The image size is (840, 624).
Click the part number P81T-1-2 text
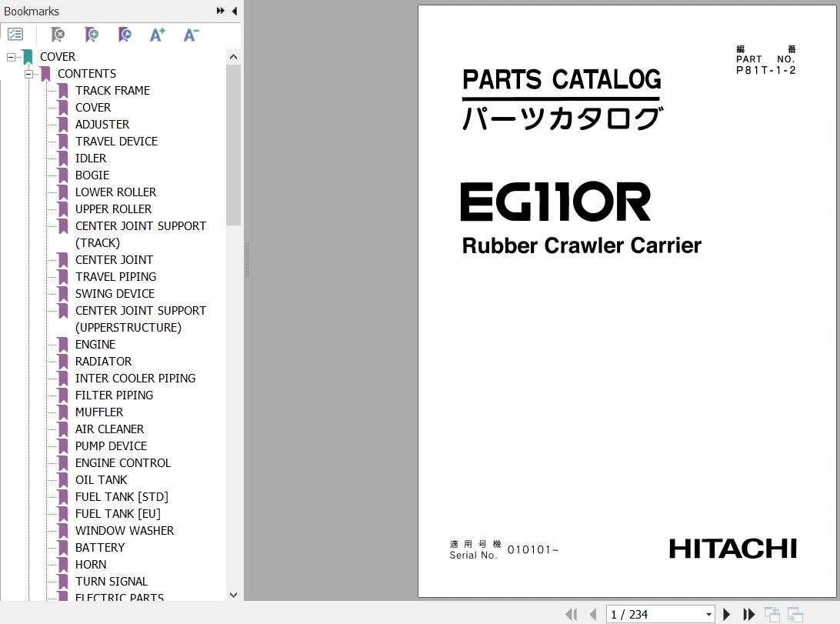[765, 70]
